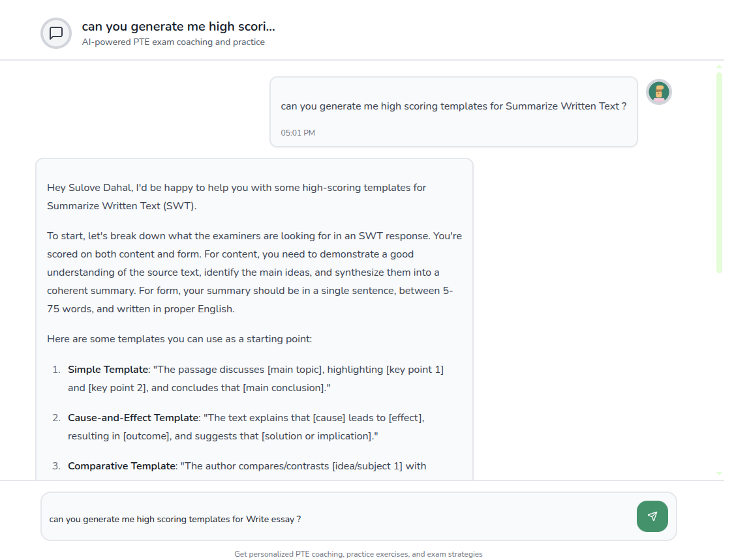Viewport: 734px width, 560px height.
Task: Click the Comparative Template heading
Action: tap(121, 466)
